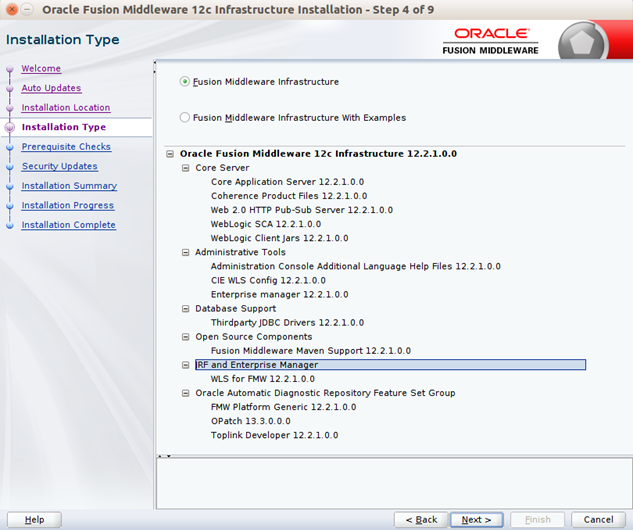Proceed with the Next button

coord(476,520)
